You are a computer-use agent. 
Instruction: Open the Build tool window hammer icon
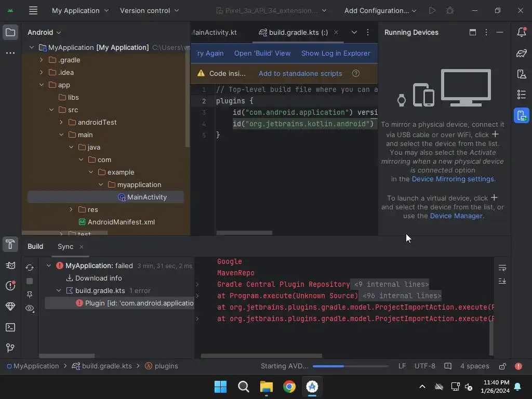coord(10,244)
